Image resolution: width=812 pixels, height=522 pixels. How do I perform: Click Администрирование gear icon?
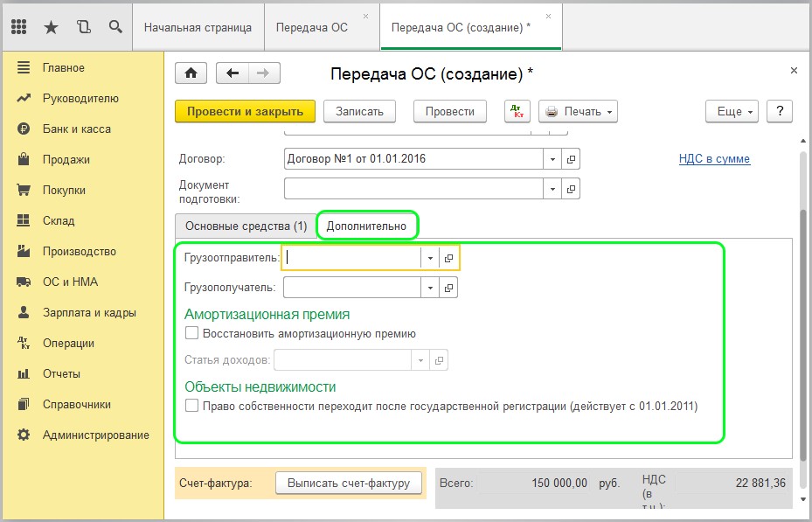(24, 435)
